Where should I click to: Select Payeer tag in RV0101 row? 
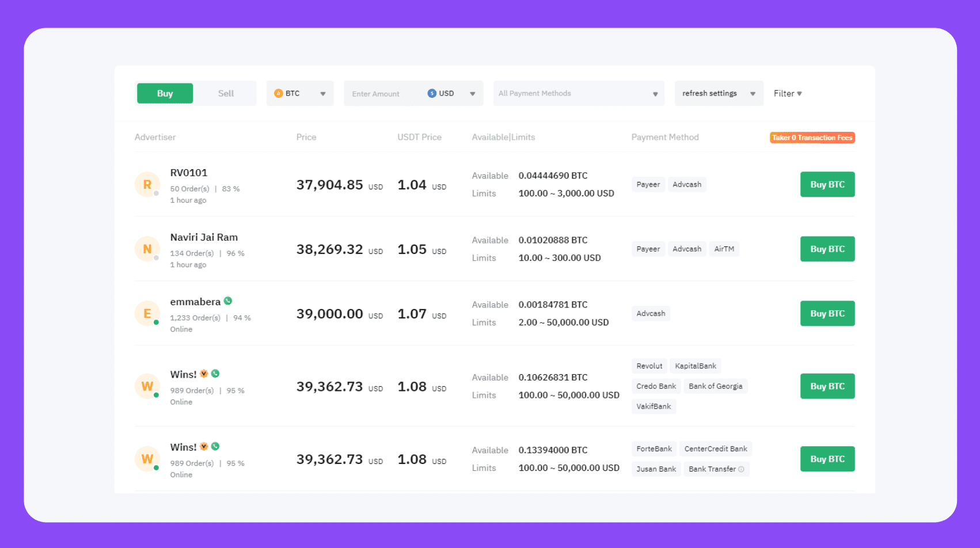click(648, 184)
